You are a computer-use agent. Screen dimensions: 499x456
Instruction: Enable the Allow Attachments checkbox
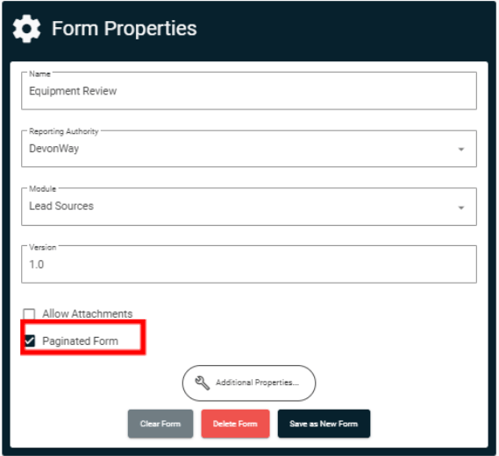point(29,314)
